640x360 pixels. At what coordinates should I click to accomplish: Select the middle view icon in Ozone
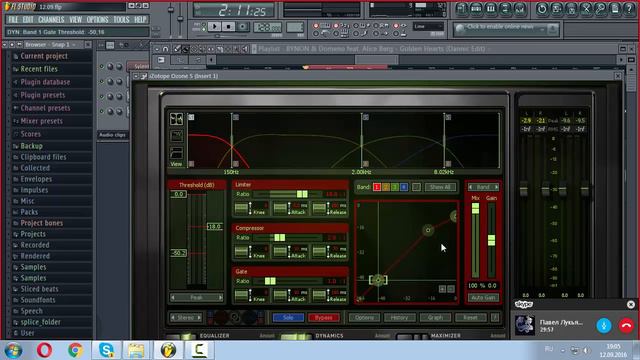[176, 136]
